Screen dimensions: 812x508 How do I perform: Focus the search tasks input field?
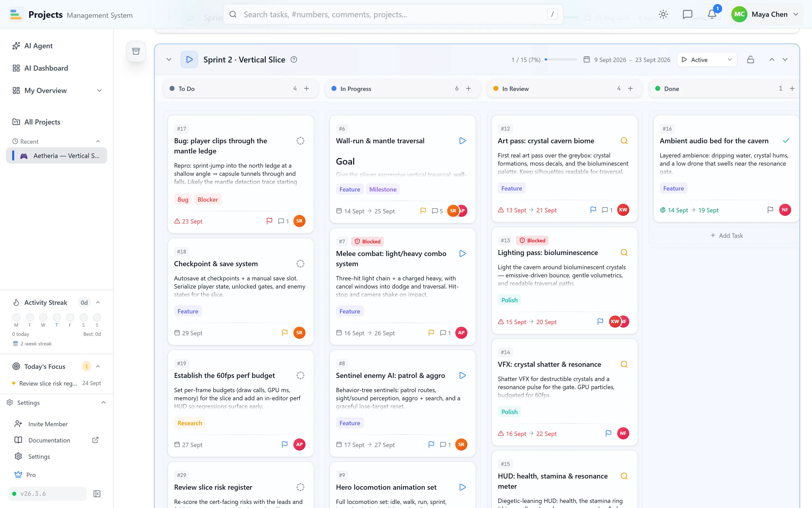[x=393, y=14]
